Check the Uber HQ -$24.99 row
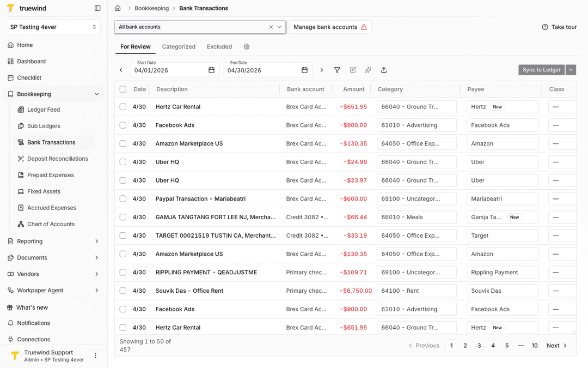This screenshot has height=368, width=588. pyautogui.click(x=123, y=162)
